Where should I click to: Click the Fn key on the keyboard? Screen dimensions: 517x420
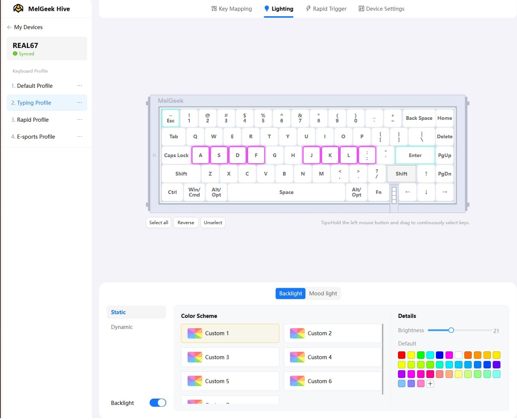point(378,192)
